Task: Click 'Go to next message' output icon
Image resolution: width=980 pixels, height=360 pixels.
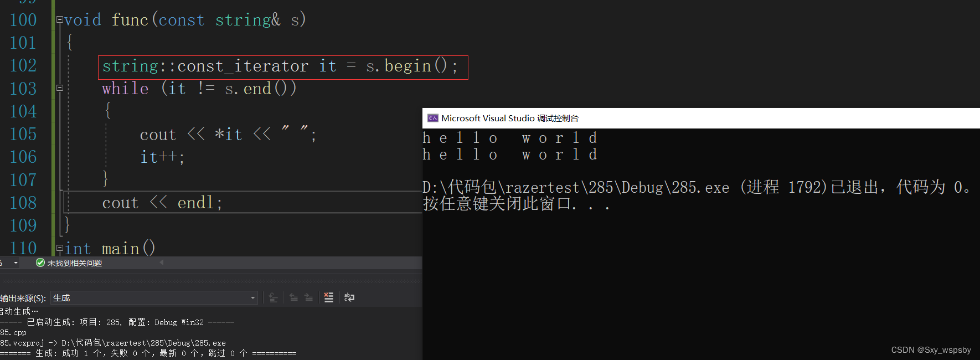Action: tap(308, 297)
